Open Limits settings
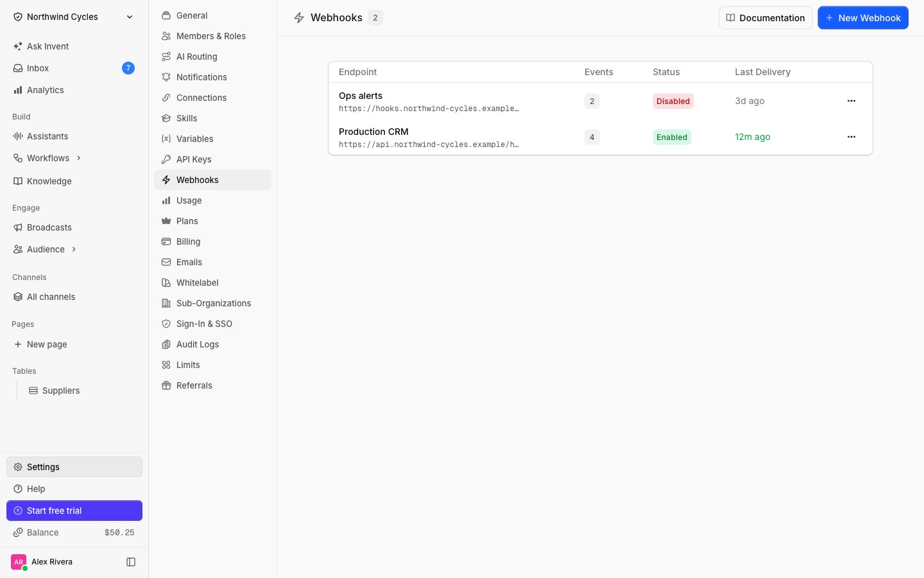 tap(212, 365)
